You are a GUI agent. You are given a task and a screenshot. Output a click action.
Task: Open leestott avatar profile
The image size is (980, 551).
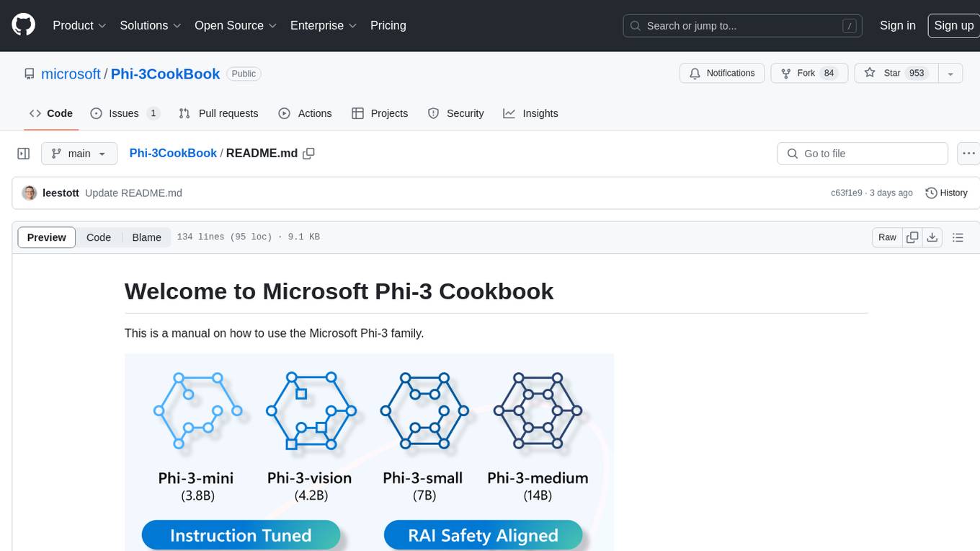tap(30, 193)
